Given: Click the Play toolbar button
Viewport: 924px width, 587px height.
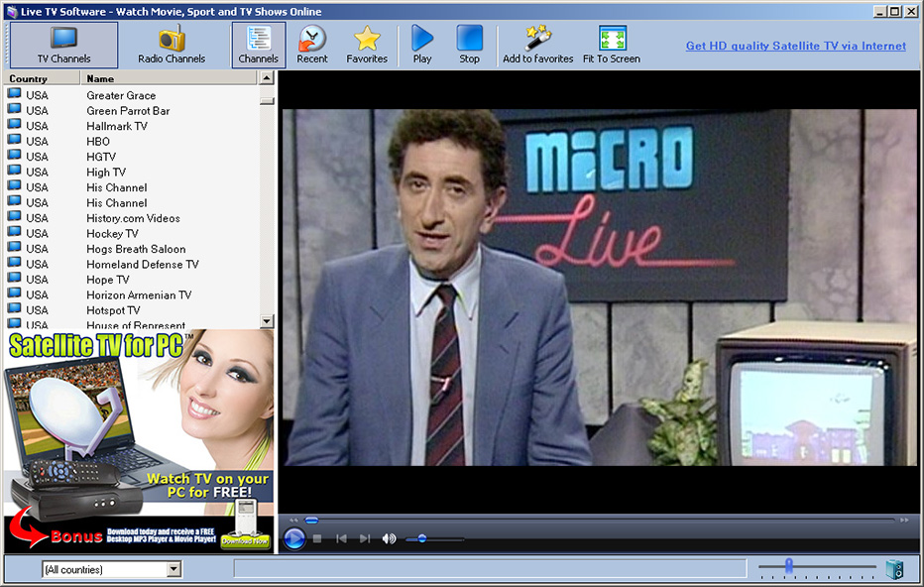Looking at the screenshot, I should coord(422,45).
